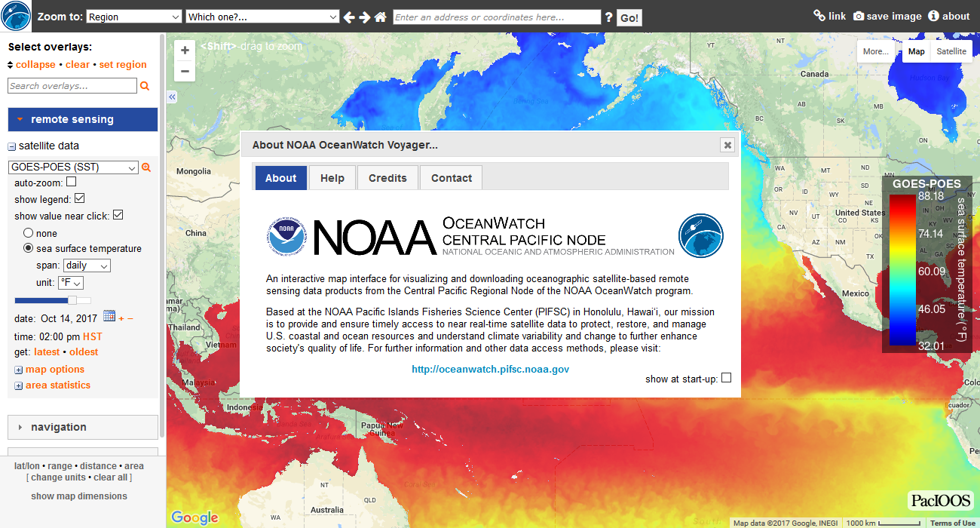
Task: Click the home extent icon
Action: 381,17
